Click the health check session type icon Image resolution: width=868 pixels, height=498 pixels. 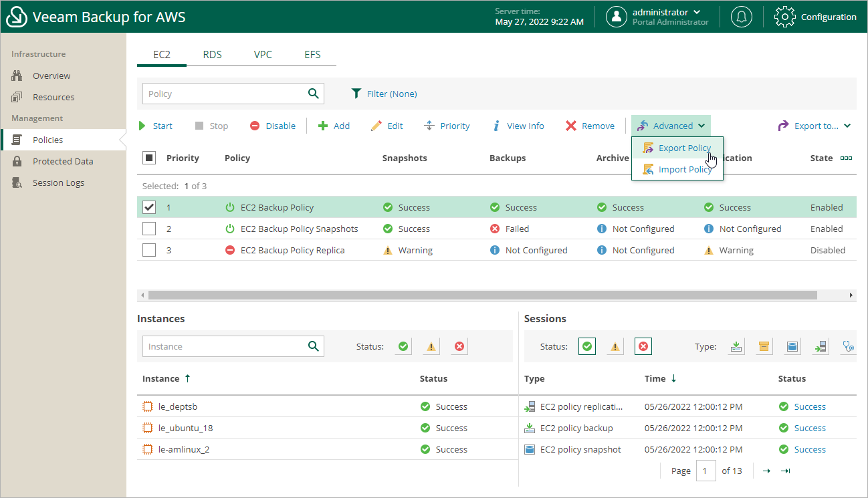(x=848, y=346)
